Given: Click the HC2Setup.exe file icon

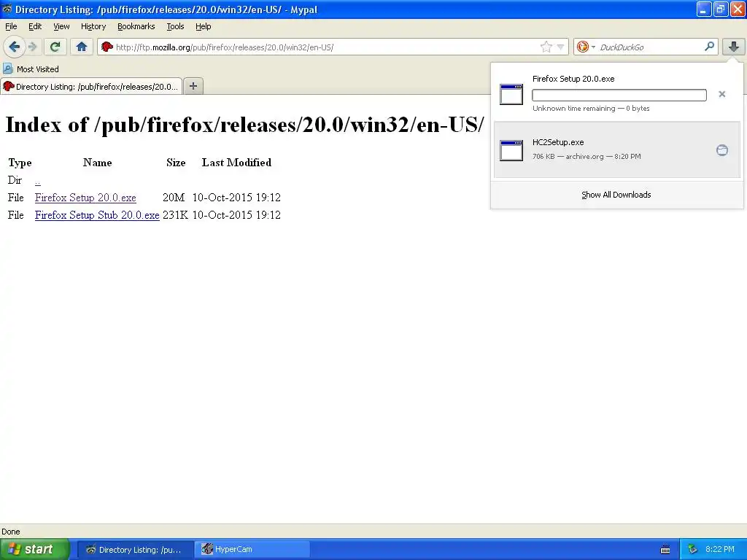Looking at the screenshot, I should coord(511,150).
